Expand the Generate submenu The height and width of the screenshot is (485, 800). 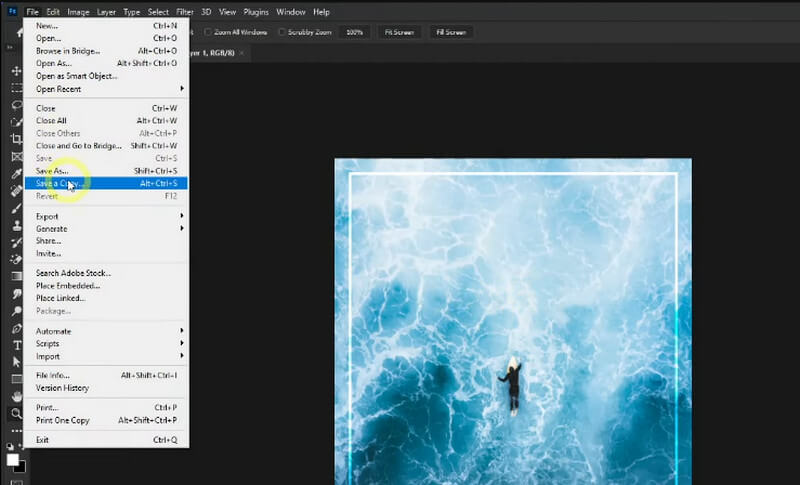[x=106, y=228]
